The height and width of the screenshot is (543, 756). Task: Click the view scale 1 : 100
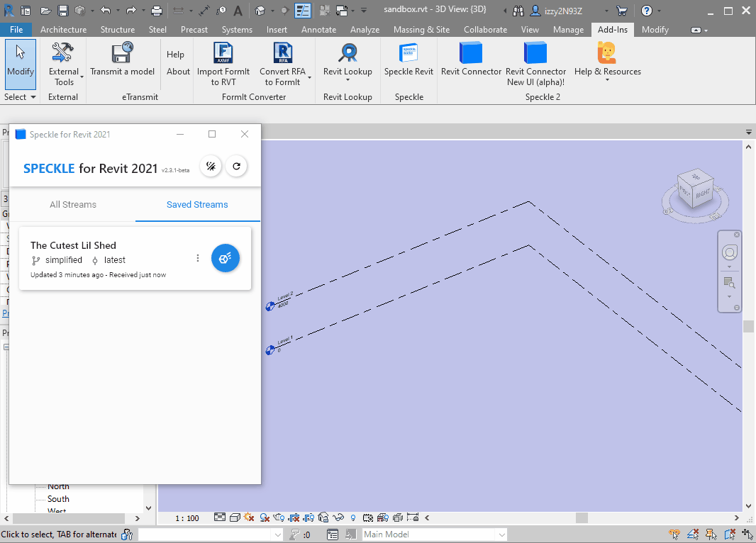(187, 518)
